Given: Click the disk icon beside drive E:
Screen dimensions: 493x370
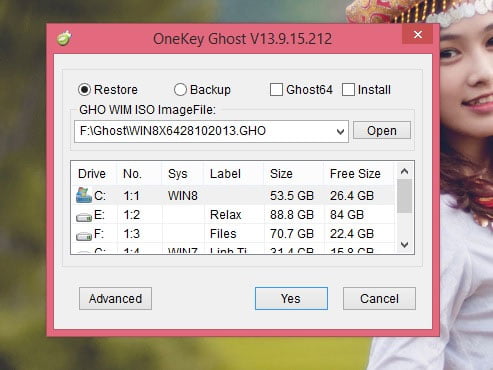Looking at the screenshot, I should [84, 217].
